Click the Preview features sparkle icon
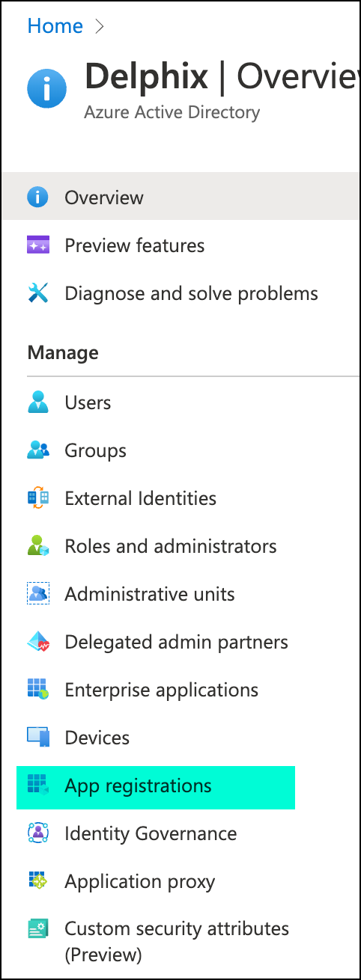Viewport: 361px width, 980px height. [x=37, y=245]
